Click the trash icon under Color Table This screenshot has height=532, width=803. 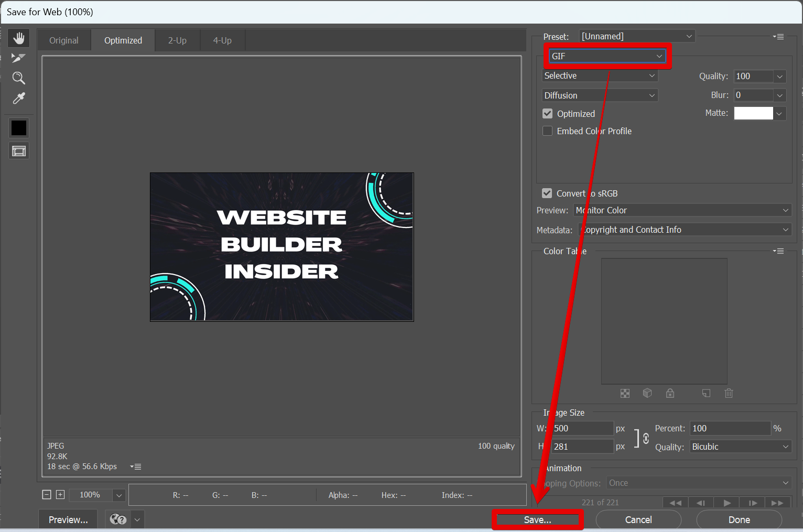click(x=729, y=393)
